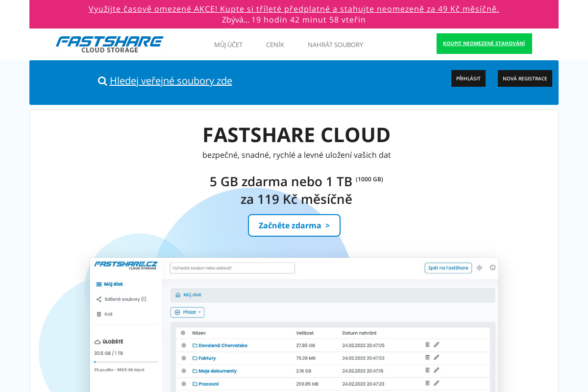This screenshot has height=392, width=588.
Task: Click the FastShare Cloud Storage logo
Action: pyautogui.click(x=110, y=44)
